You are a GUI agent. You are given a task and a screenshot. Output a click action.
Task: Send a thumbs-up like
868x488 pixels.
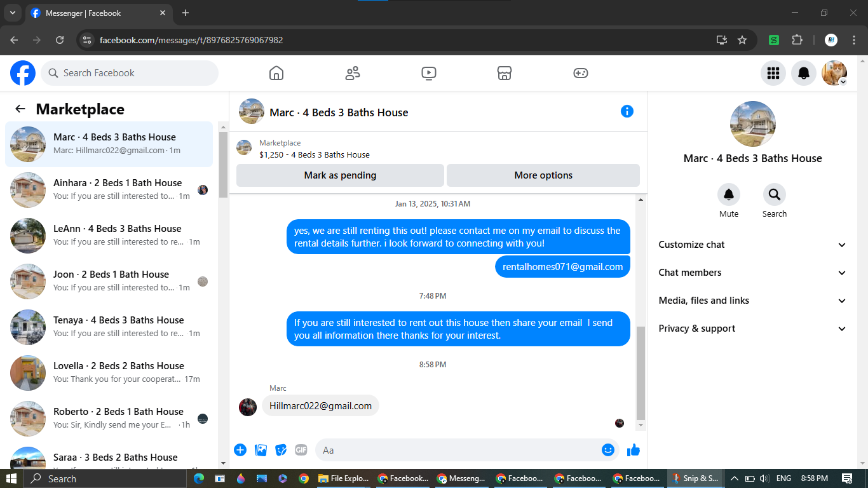click(634, 450)
